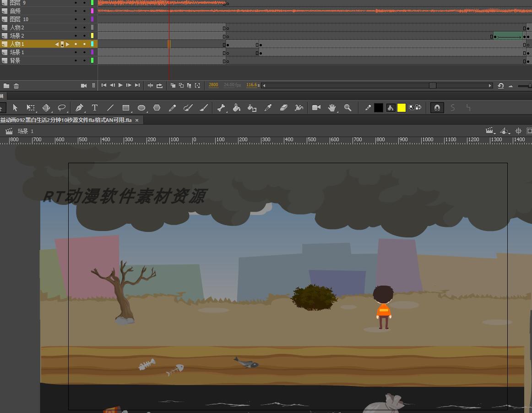
Task: Select the Oval tool
Action: [x=141, y=108]
